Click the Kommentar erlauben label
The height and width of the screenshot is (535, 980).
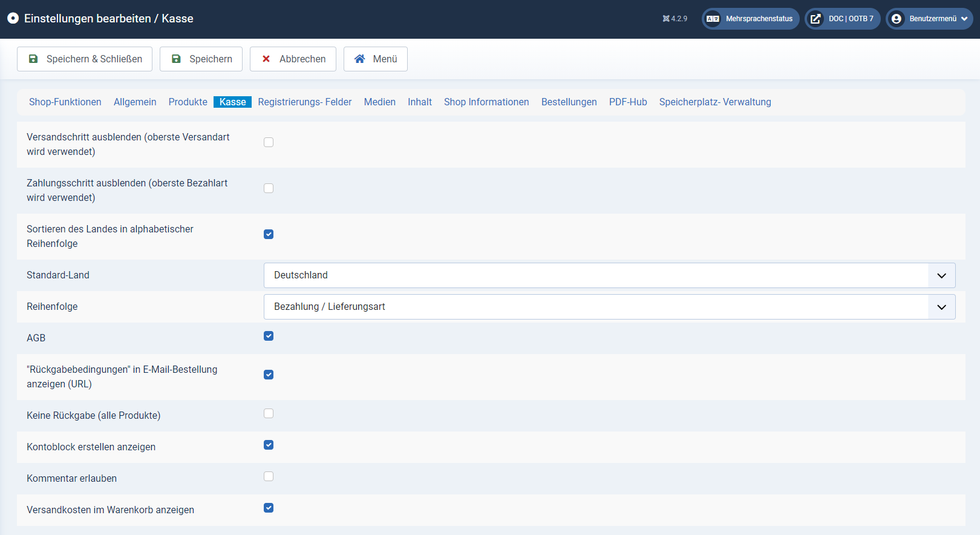[x=72, y=478]
